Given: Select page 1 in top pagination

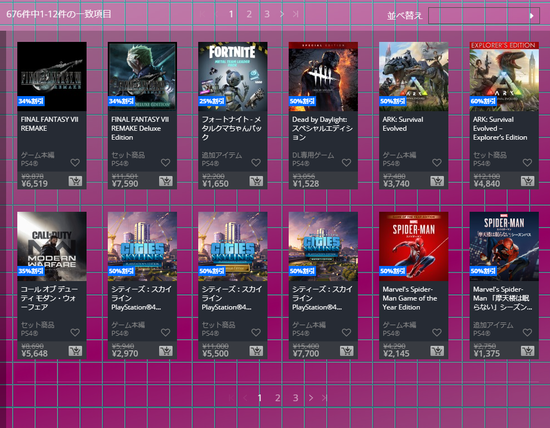Looking at the screenshot, I should [x=231, y=14].
